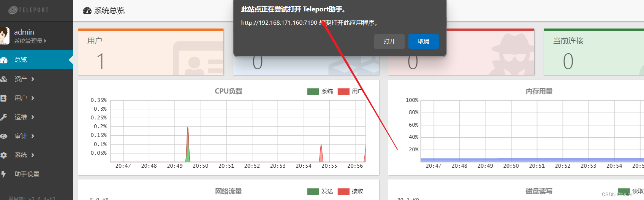Viewport: 644px width, 200px height.
Task: Click the 20:49 CPU spike on chart
Action: (188, 144)
